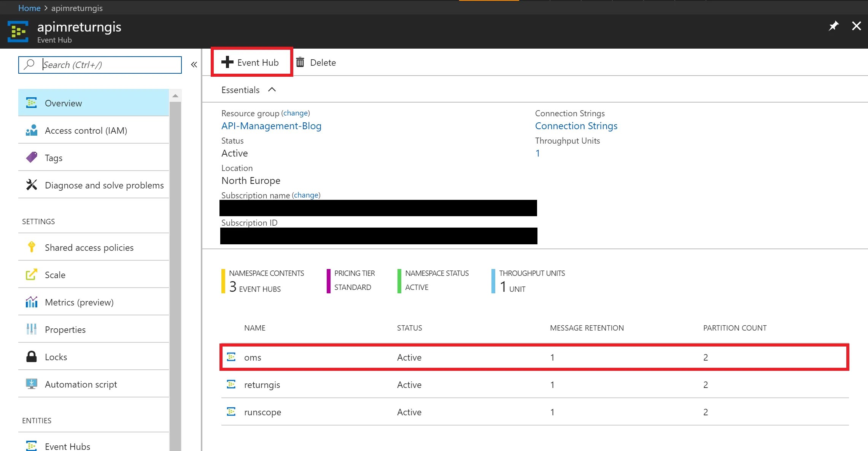This screenshot has width=868, height=451.
Task: Click the Event Hub add button label
Action: (x=258, y=62)
